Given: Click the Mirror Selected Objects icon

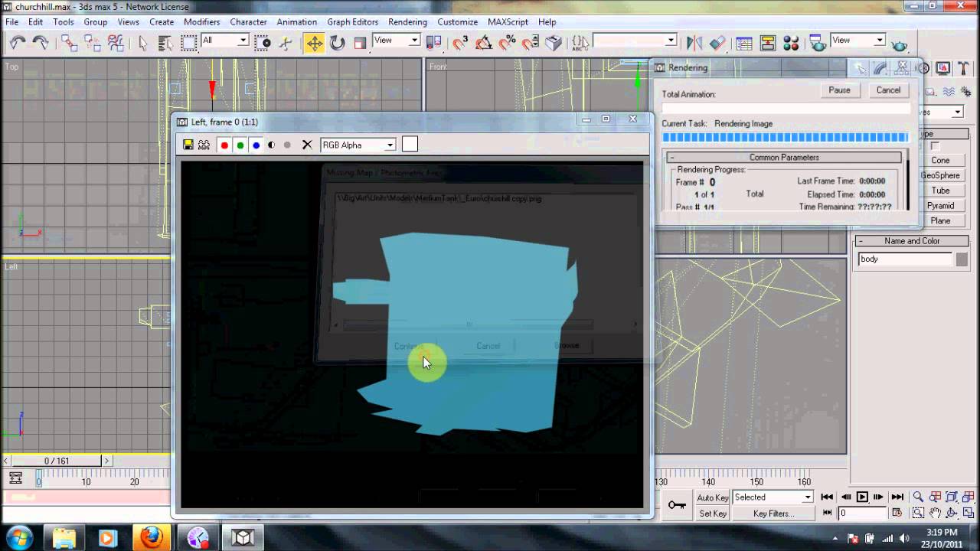Looking at the screenshot, I should coord(694,43).
